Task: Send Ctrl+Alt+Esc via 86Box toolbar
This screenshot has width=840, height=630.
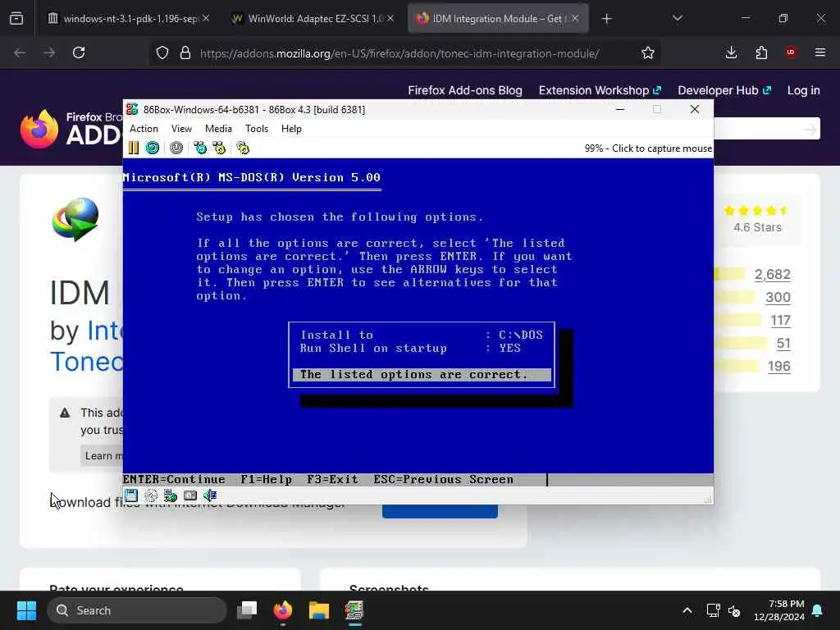Action: [219, 148]
